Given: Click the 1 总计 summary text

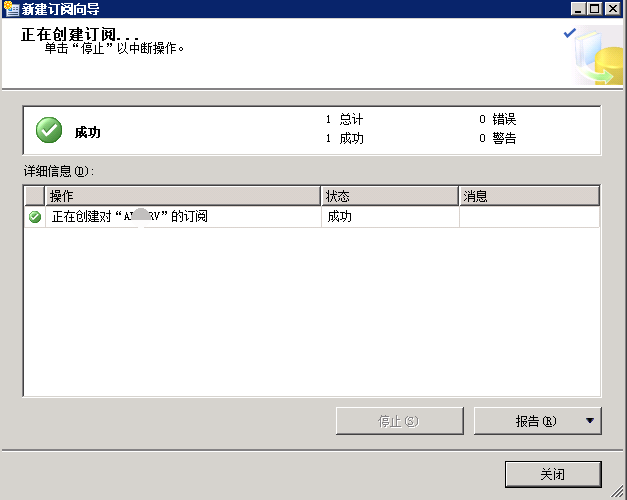Looking at the screenshot, I should (x=344, y=119).
